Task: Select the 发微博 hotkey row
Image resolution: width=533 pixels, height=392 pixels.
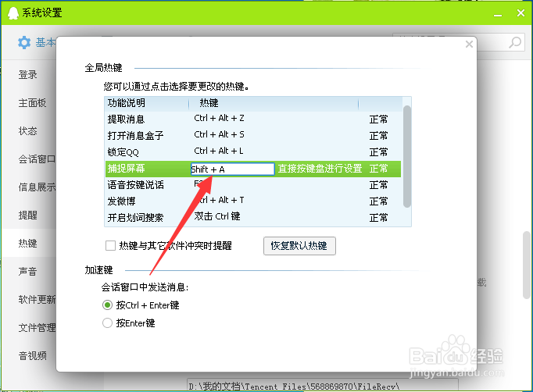Action: (253, 201)
